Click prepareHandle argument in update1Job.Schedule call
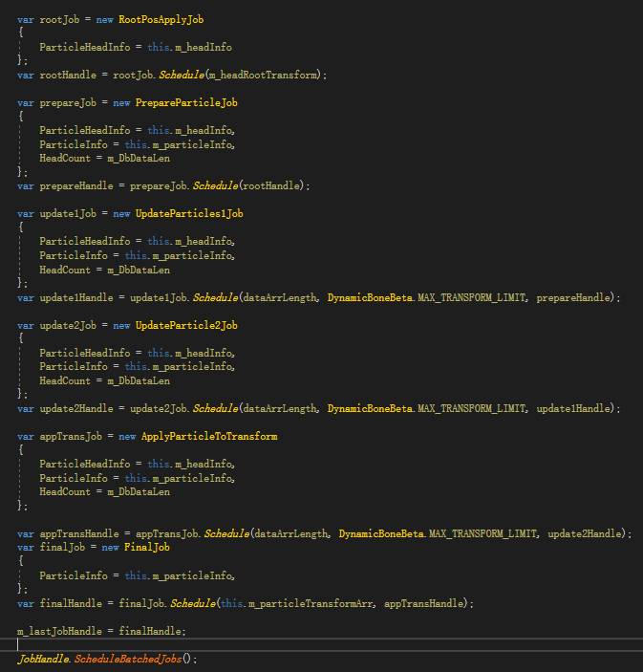This screenshot has height=672, width=643. pos(573,297)
